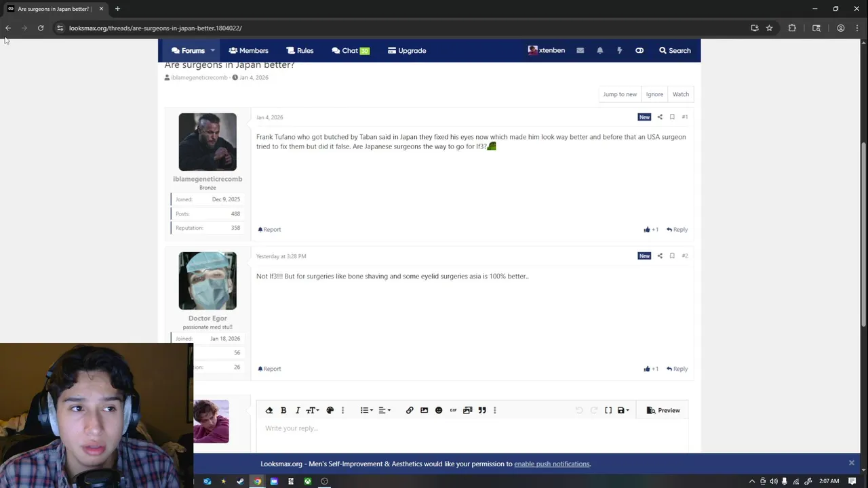Click the Ignore thread button

tap(654, 94)
